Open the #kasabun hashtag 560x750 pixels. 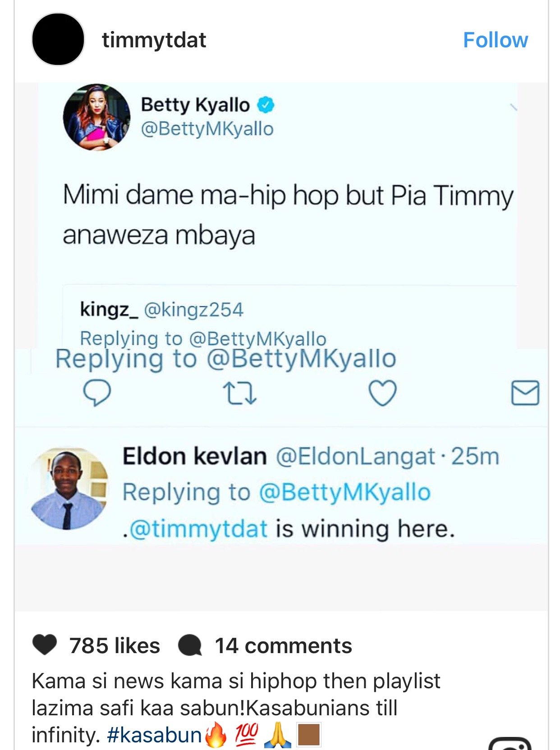pyautogui.click(x=154, y=735)
